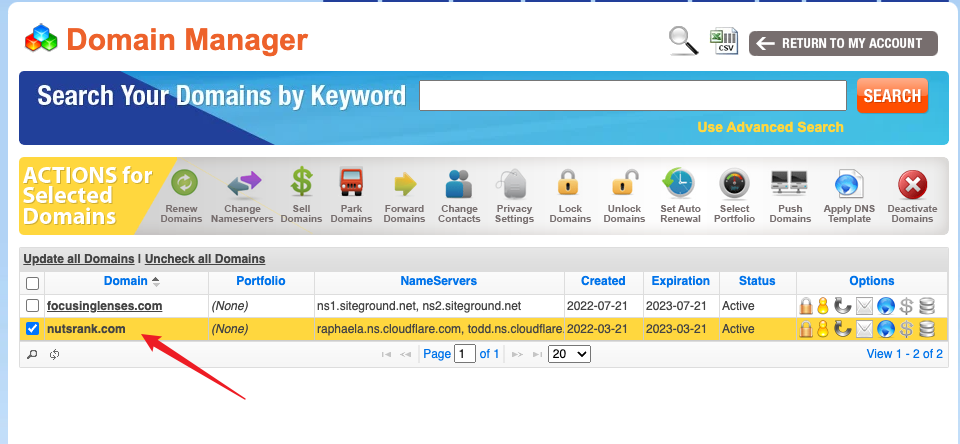This screenshot has width=960, height=444.
Task: Open the rows-per-page dropdown showing 20
Action: click(569, 353)
